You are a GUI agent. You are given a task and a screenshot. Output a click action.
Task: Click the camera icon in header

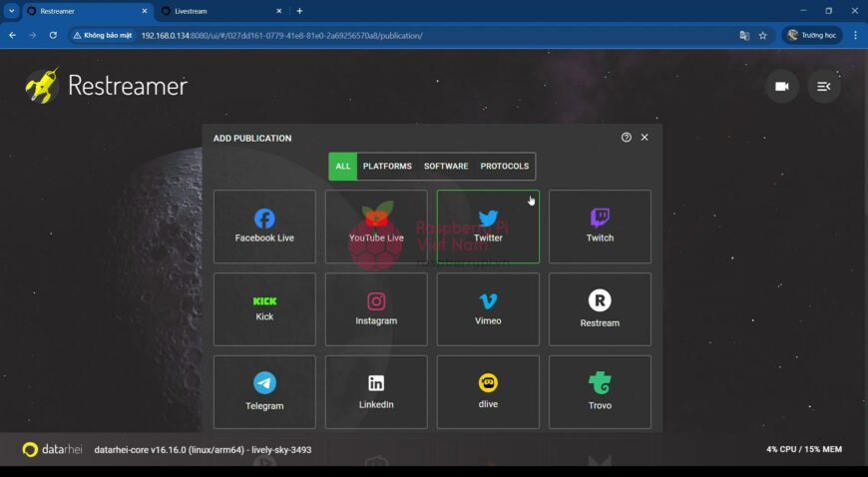pos(782,87)
